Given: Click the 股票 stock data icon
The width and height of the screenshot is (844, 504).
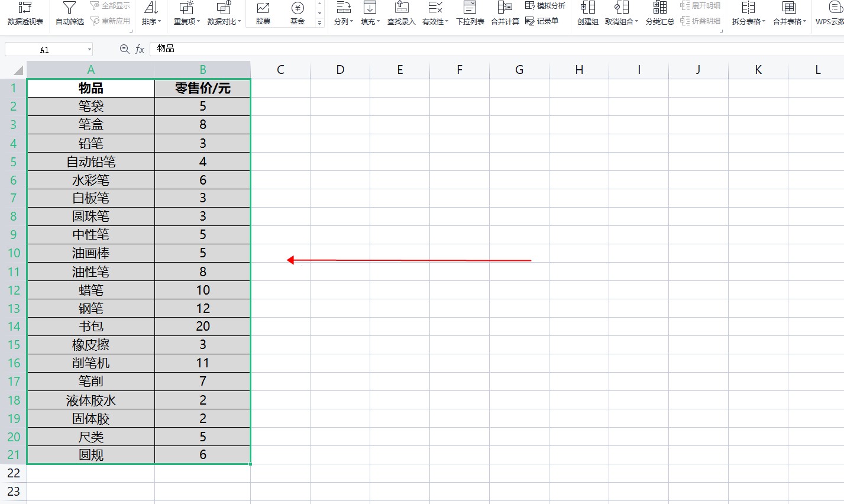Looking at the screenshot, I should [263, 14].
